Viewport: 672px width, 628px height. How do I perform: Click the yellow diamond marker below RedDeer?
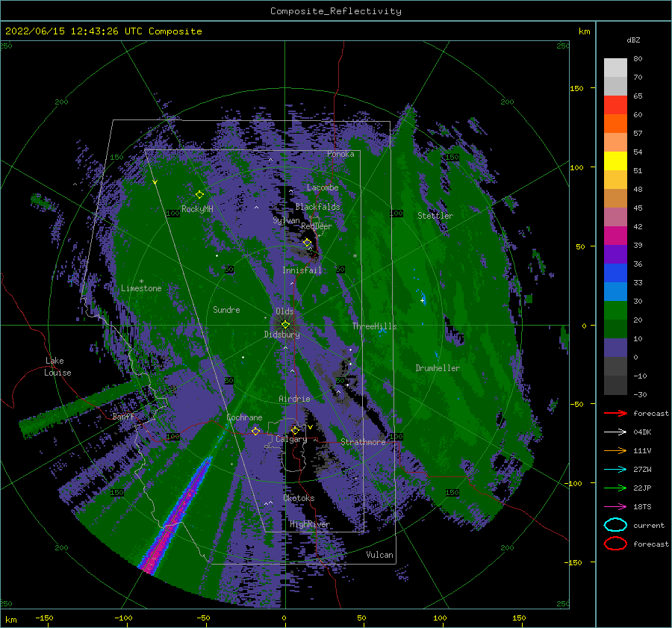[307, 243]
